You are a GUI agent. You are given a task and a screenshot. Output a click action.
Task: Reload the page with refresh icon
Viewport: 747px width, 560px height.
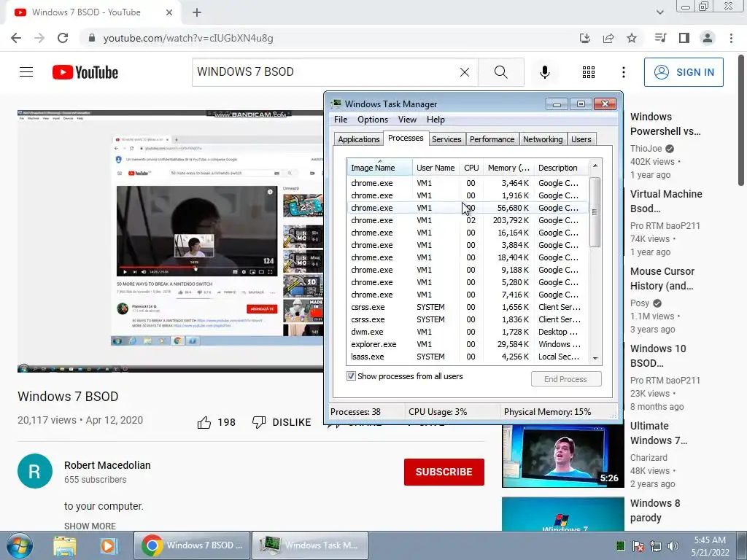(x=63, y=38)
